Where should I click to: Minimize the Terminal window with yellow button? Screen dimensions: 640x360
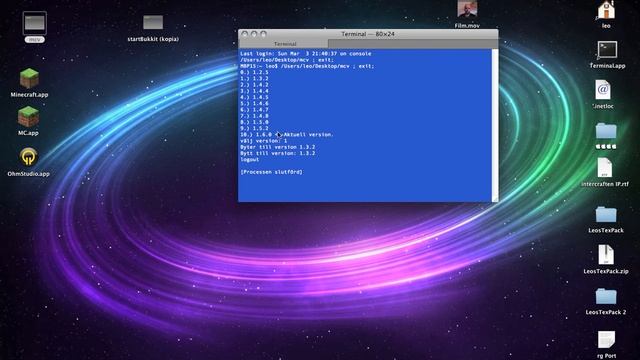click(x=254, y=34)
